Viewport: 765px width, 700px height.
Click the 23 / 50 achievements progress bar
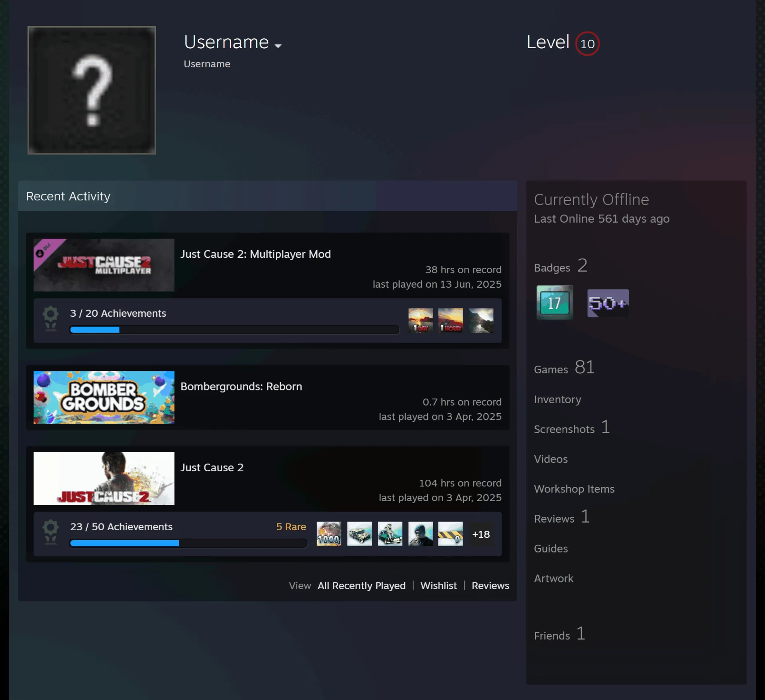click(188, 543)
